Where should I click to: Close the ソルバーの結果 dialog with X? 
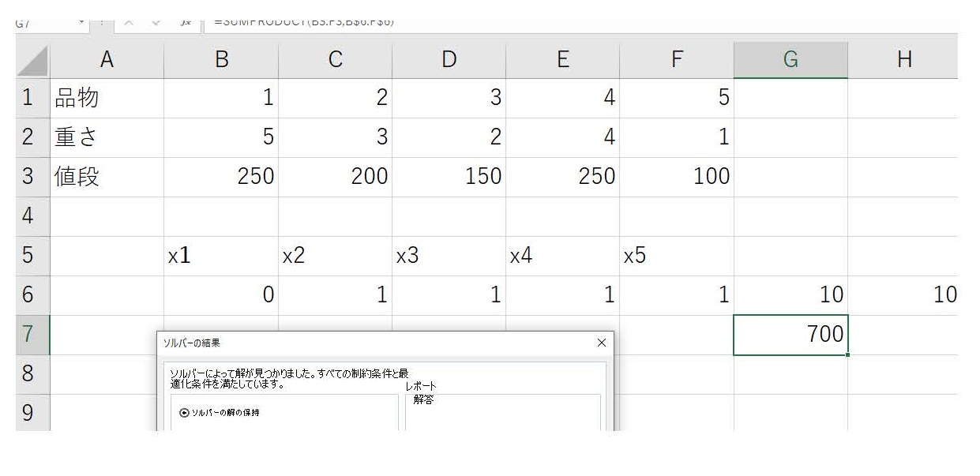(602, 343)
